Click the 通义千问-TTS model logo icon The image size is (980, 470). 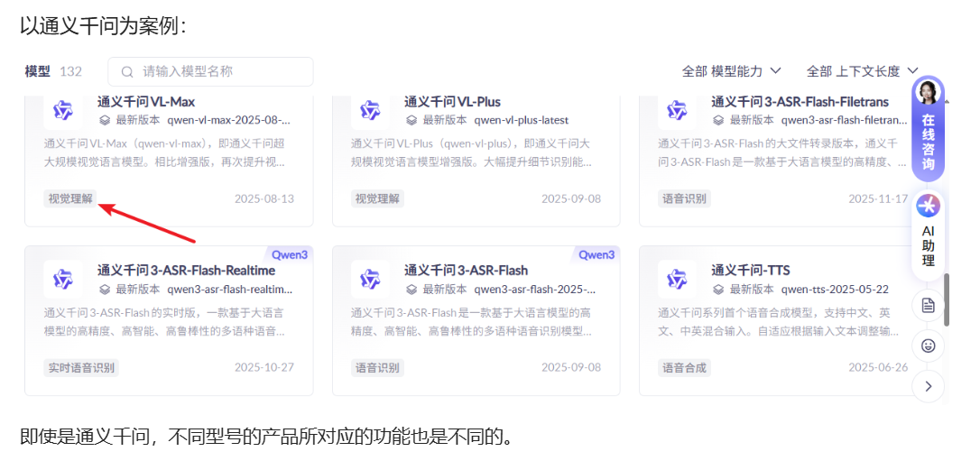(677, 279)
